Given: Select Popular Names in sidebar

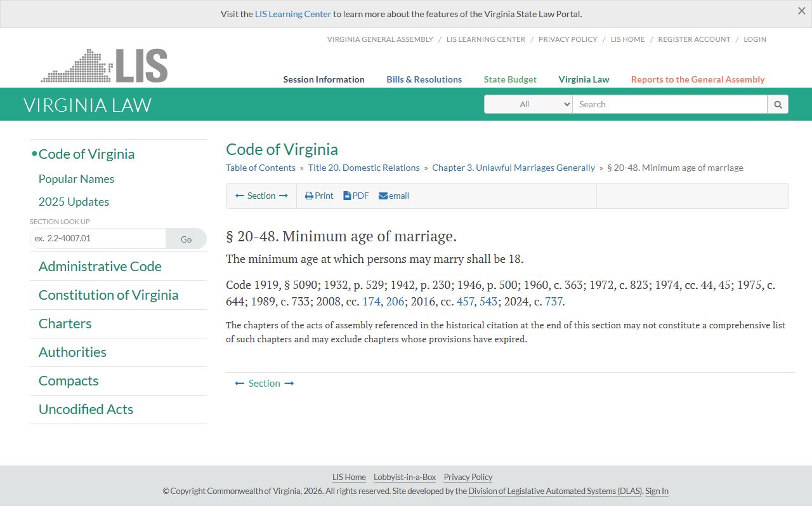Looking at the screenshot, I should [76, 179].
